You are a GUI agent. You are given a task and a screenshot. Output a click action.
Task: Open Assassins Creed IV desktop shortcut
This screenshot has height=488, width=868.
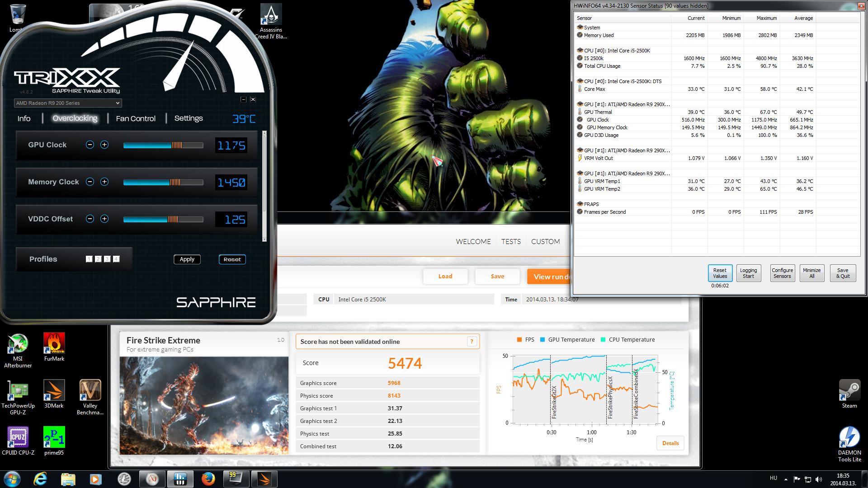(271, 22)
